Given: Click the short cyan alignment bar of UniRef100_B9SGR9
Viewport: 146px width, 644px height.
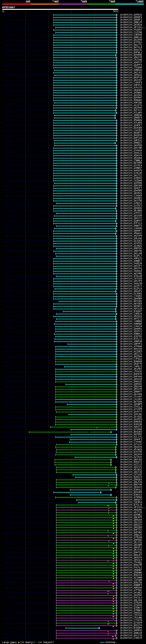Looking at the screenshot, I should point(77,492).
